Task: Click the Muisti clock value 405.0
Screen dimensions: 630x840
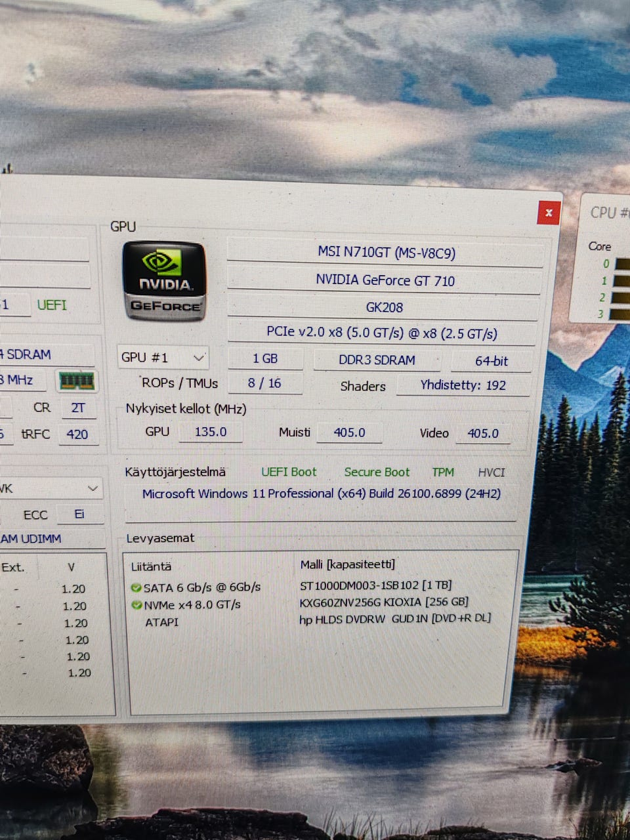Action: [349, 432]
